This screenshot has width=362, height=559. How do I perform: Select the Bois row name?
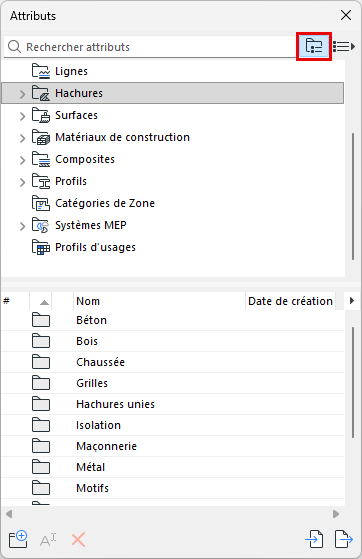(x=87, y=341)
